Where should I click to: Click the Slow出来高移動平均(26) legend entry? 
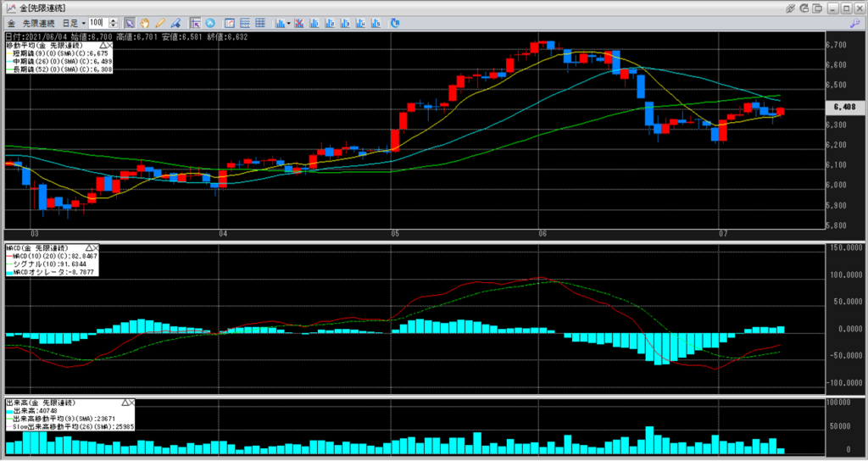pyautogui.click(x=70, y=427)
